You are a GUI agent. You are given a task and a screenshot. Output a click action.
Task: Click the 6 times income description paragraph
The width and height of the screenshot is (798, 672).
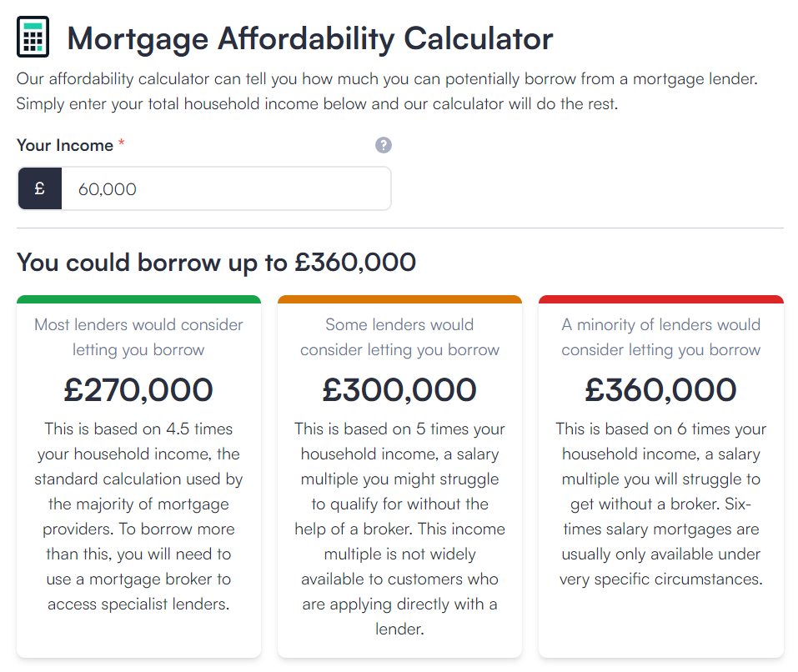(x=660, y=504)
